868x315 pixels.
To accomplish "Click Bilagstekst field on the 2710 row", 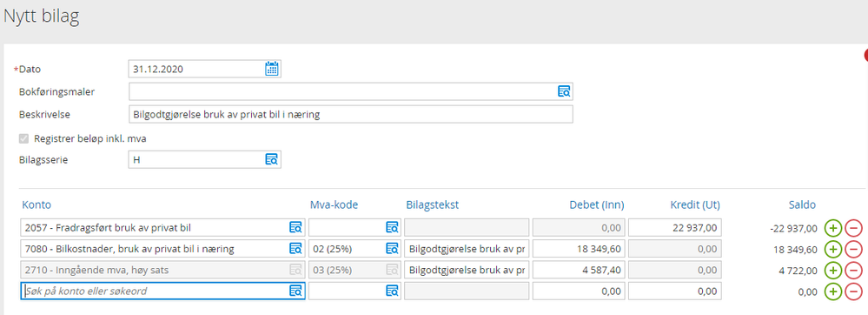I will [x=466, y=270].
